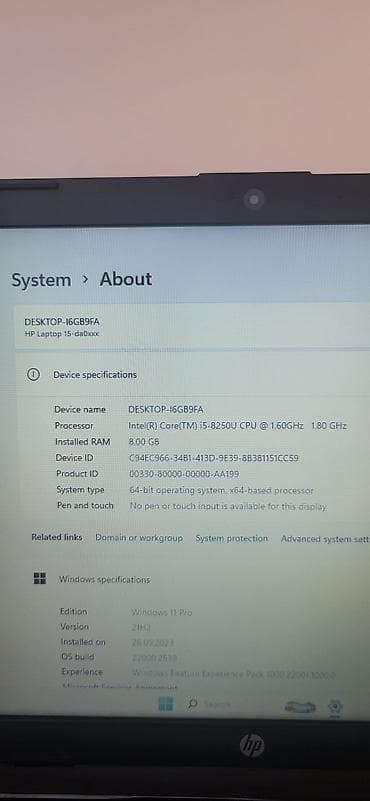Click the Installed on label

click(x=83, y=642)
